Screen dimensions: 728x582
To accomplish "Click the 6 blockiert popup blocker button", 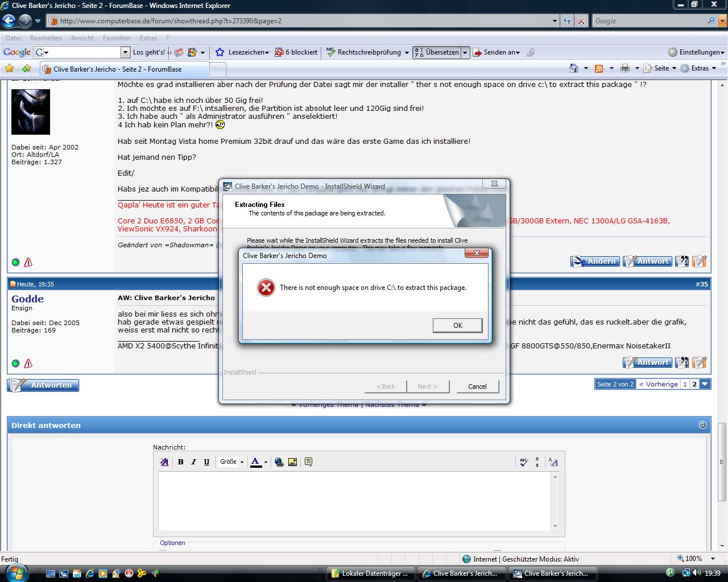I will click(296, 52).
